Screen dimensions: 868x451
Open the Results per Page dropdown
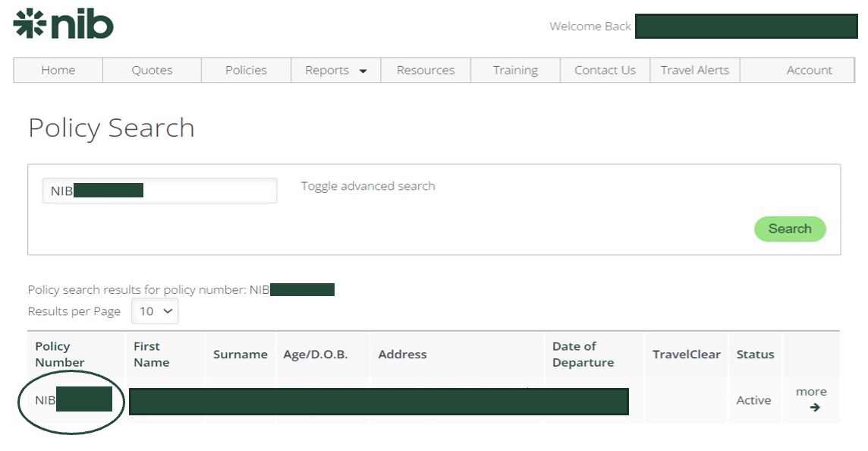pos(155,311)
